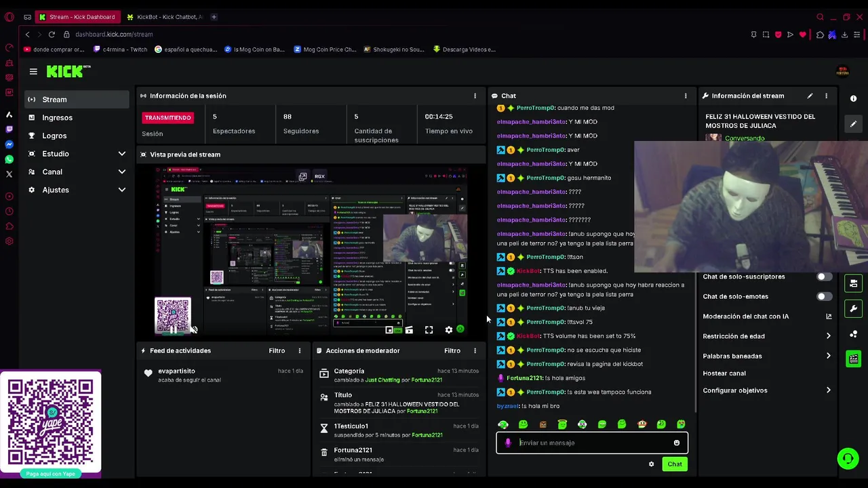The image size is (868, 488).
Task: Enter fullscreen in stream preview
Action: pyautogui.click(x=429, y=330)
